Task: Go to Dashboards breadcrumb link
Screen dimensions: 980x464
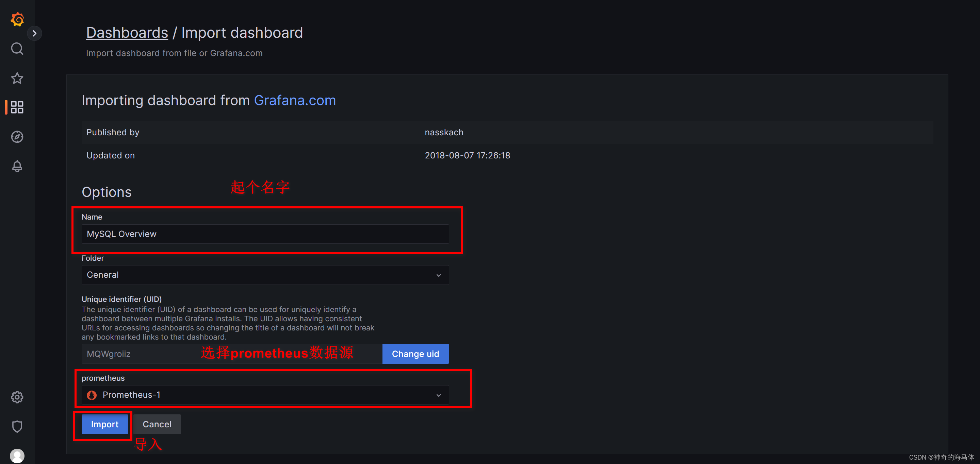Action: [127, 33]
